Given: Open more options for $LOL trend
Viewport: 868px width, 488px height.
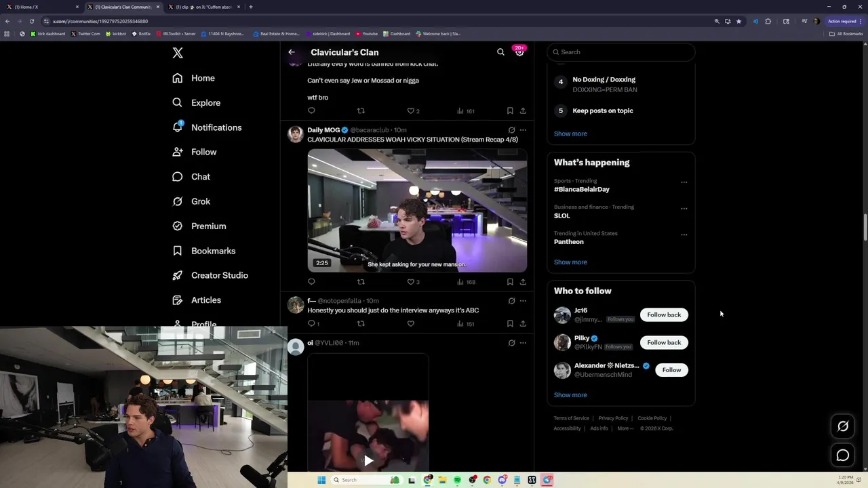Looking at the screenshot, I should pyautogui.click(x=684, y=209).
